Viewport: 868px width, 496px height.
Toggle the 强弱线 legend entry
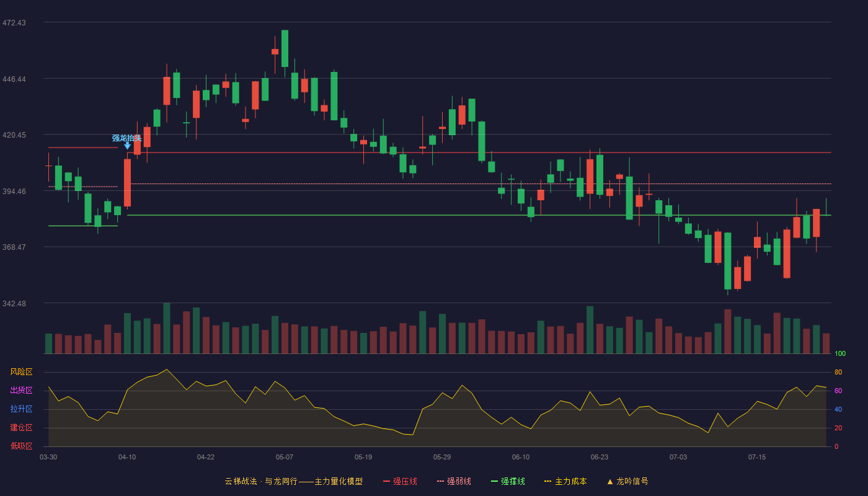(454, 481)
